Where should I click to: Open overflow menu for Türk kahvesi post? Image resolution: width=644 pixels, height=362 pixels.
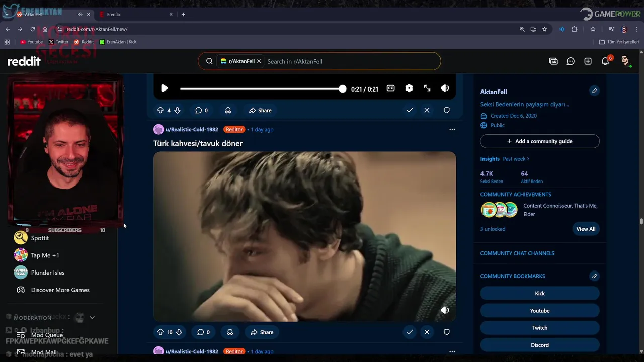point(452,129)
